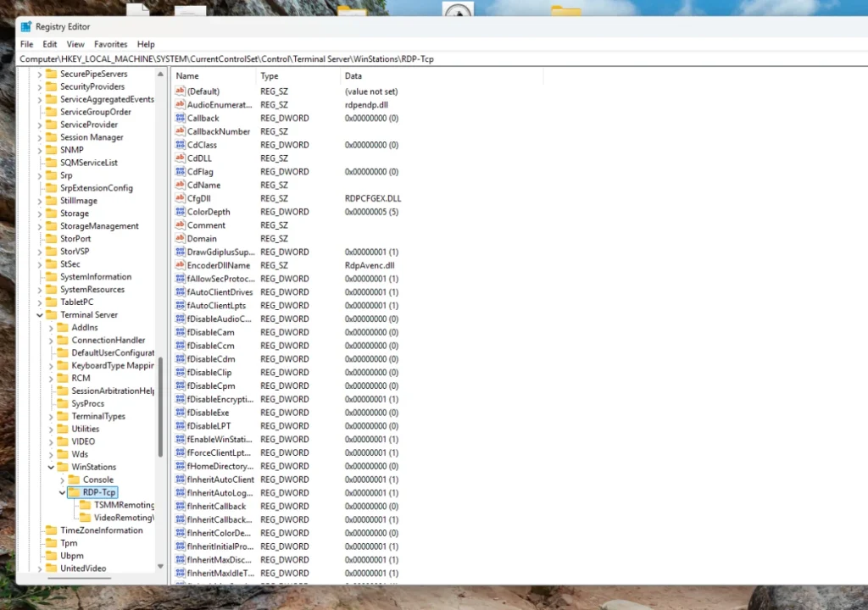
Task: Click the folder icon of WinStations key
Action: [63, 467]
